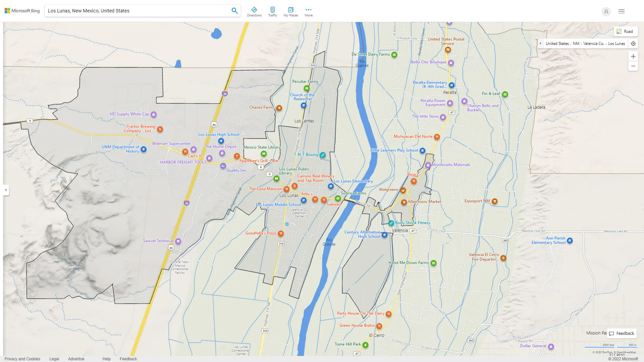
Task: Open My Places
Action: [290, 10]
